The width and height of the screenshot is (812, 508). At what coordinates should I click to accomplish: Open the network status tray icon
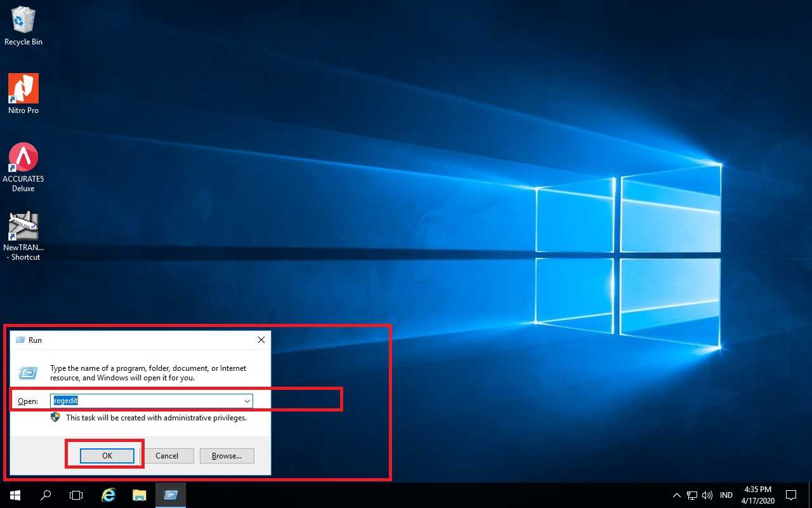click(x=692, y=495)
